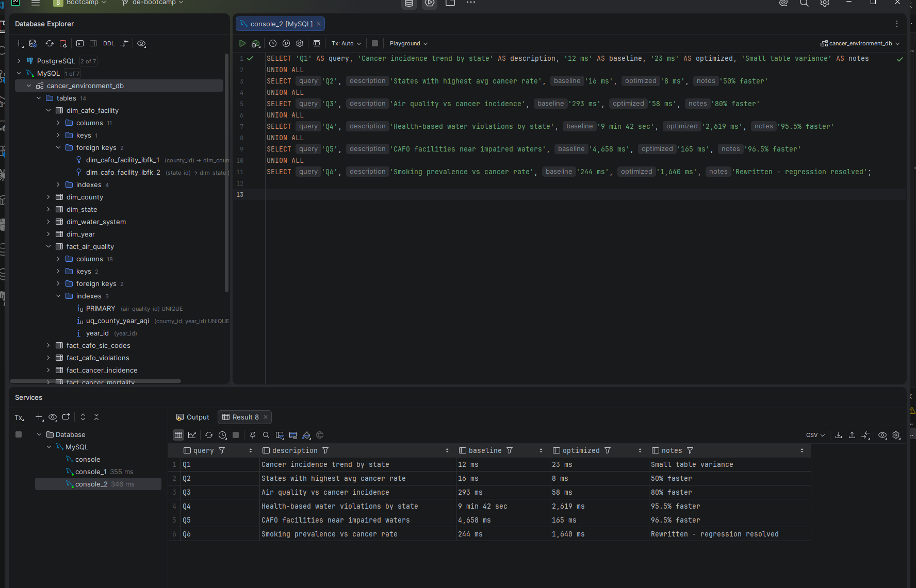
Task: Collapse all nodes in Services toolbar
Action: point(96,417)
